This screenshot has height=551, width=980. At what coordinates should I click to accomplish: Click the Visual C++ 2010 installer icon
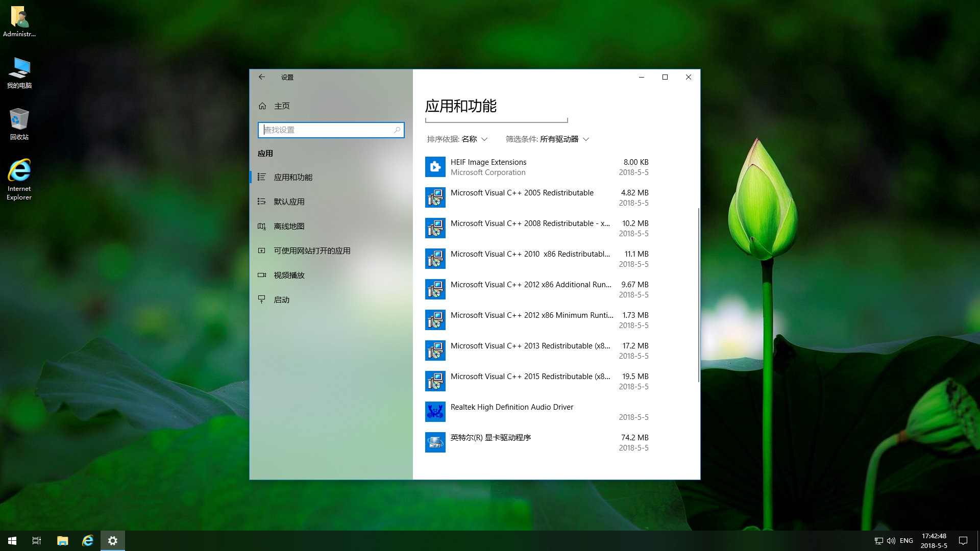(435, 259)
